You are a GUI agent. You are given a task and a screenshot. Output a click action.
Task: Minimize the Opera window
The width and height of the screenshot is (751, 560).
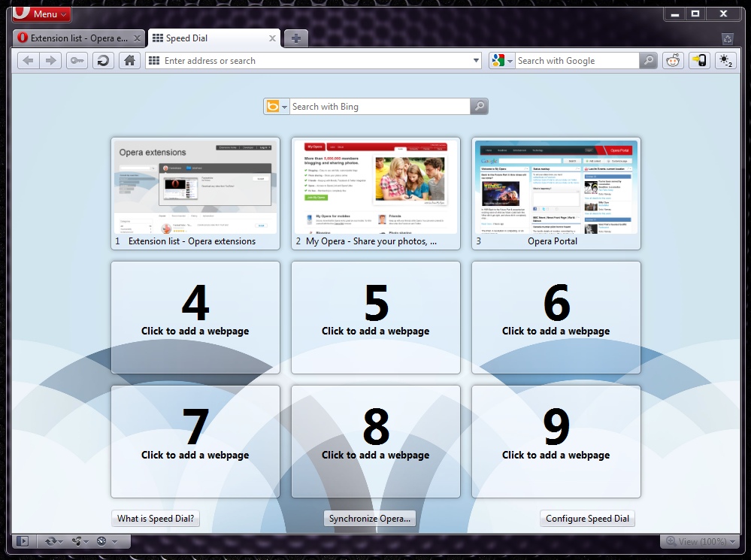(675, 14)
